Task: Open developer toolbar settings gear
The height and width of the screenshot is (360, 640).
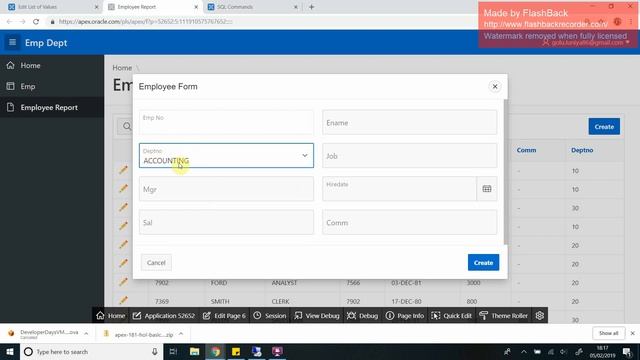Action: pyautogui.click(x=540, y=316)
